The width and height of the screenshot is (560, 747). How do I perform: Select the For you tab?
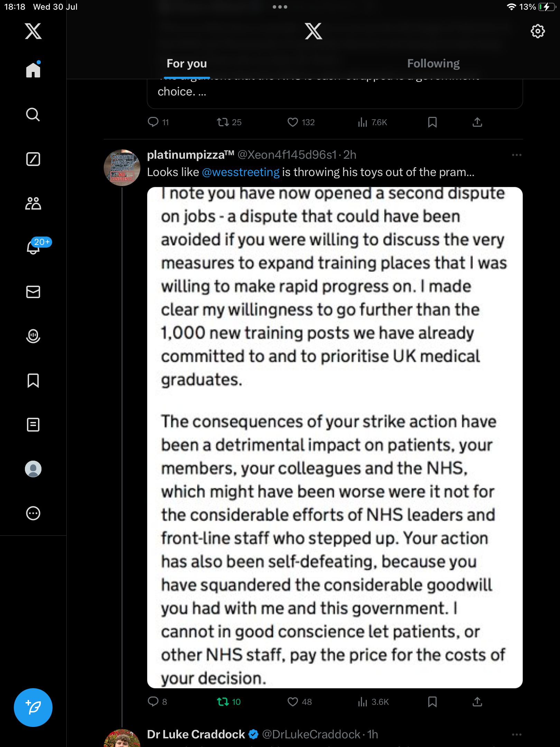pyautogui.click(x=187, y=64)
